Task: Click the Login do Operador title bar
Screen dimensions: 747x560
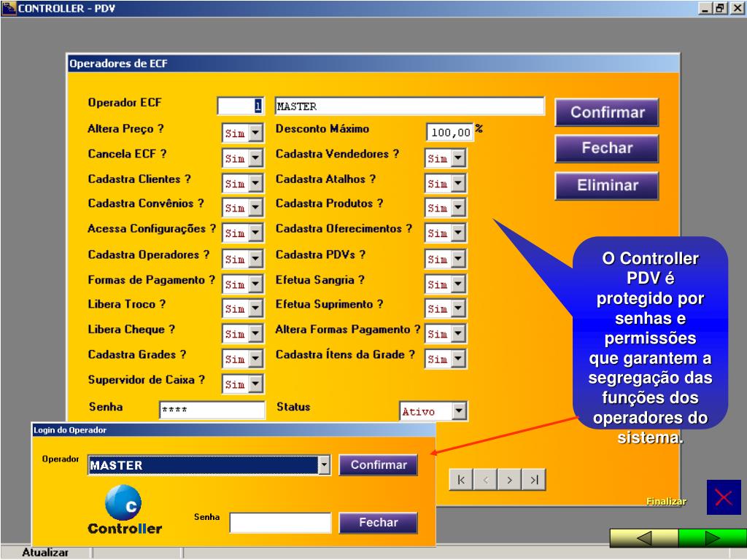Action: coord(233,430)
